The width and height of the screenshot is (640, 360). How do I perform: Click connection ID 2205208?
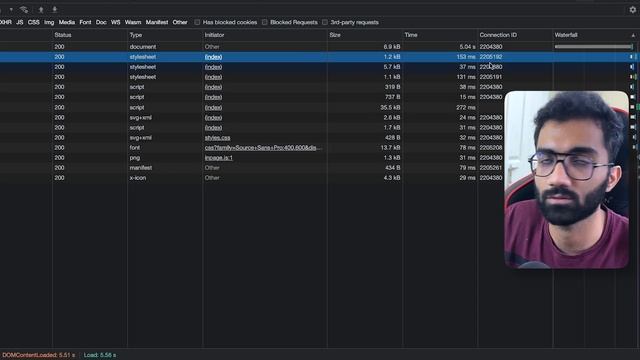pos(491,147)
